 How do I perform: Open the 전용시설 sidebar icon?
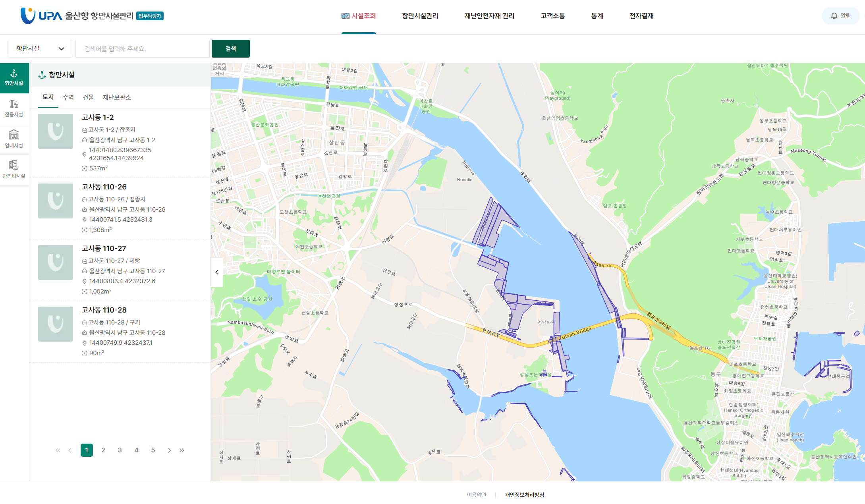point(14,108)
